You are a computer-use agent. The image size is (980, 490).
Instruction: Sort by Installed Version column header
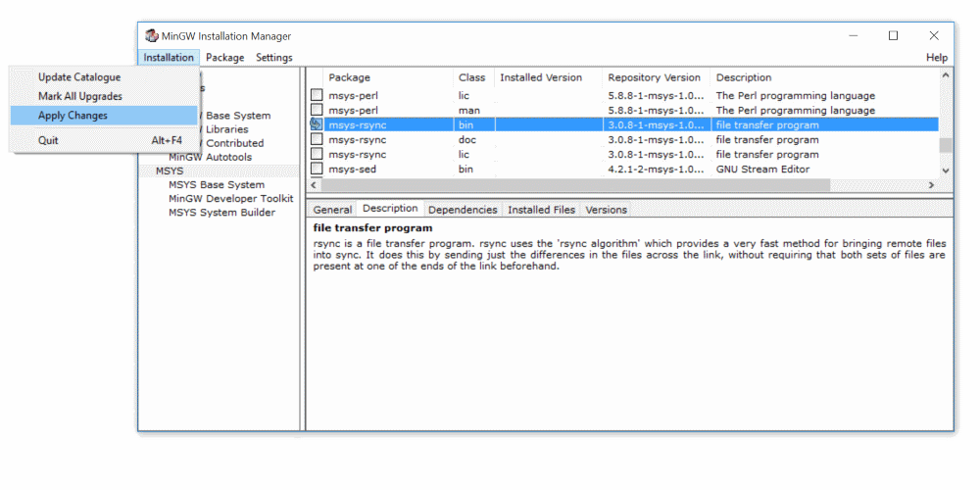(549, 77)
